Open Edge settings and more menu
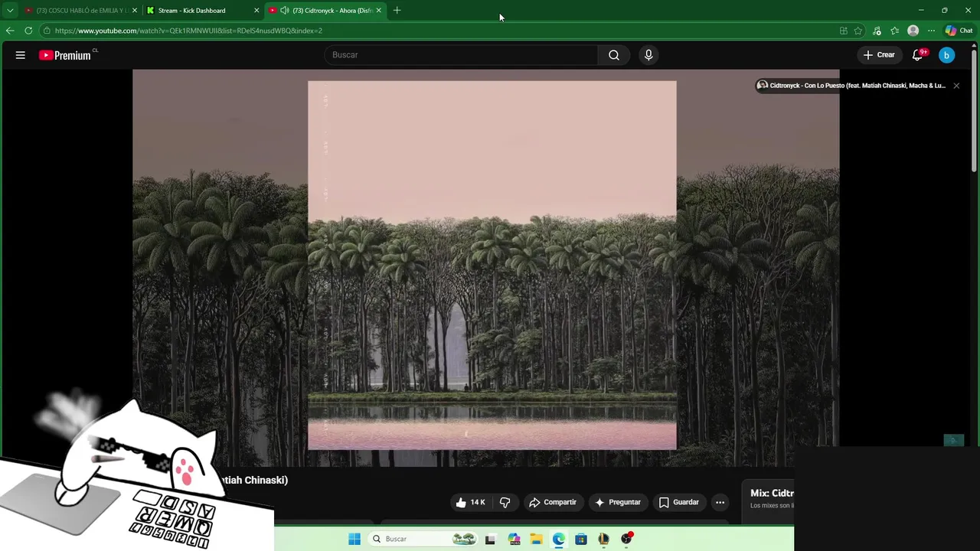The width and height of the screenshot is (980, 551). click(x=931, y=31)
